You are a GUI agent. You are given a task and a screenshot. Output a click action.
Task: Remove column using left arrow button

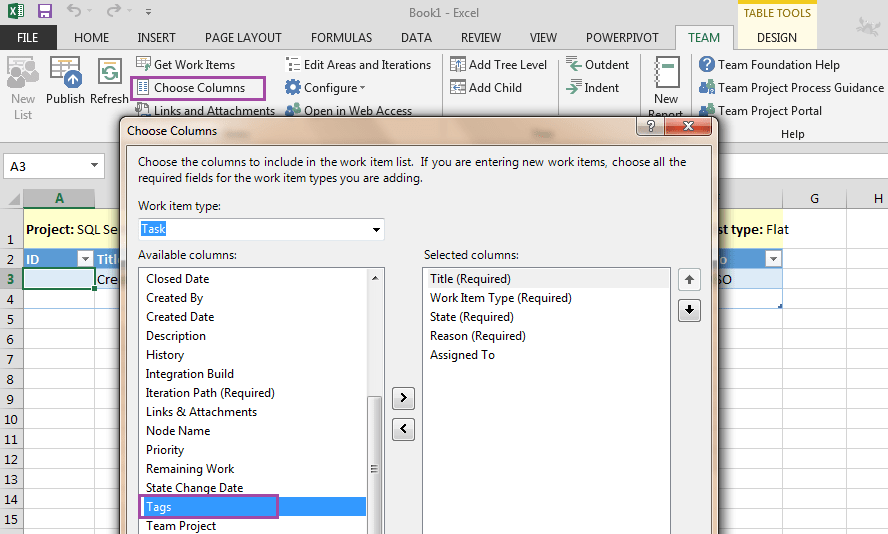[x=402, y=429]
